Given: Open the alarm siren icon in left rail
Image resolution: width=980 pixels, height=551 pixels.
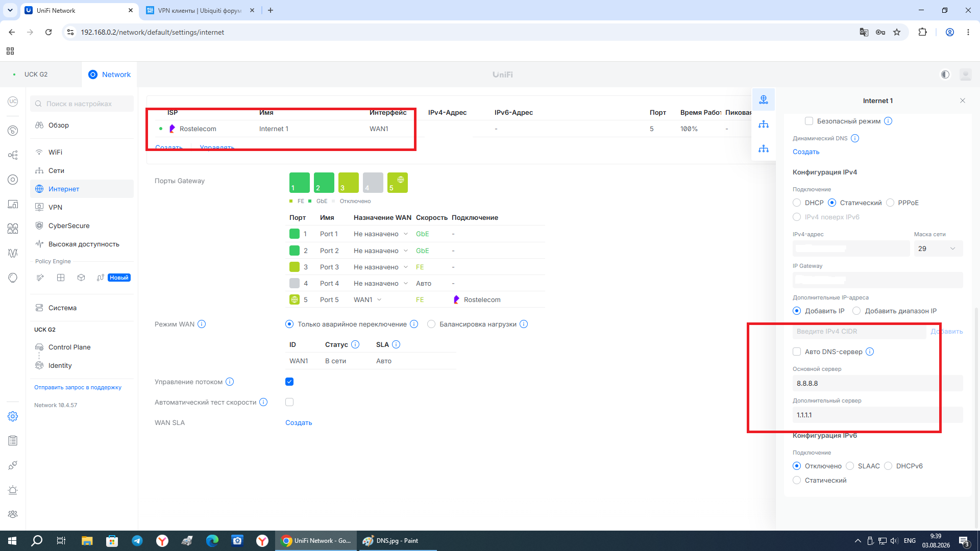Looking at the screenshot, I should (13, 490).
